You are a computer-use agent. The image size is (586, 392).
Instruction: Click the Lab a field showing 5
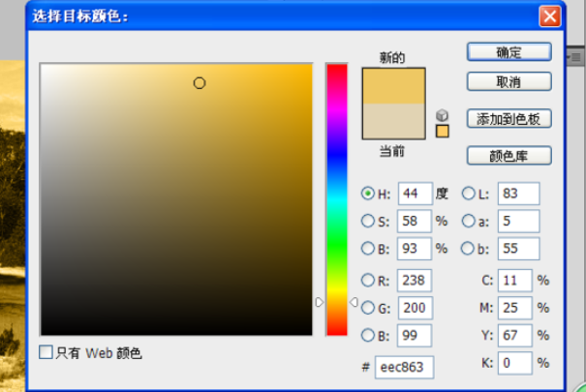tap(519, 221)
